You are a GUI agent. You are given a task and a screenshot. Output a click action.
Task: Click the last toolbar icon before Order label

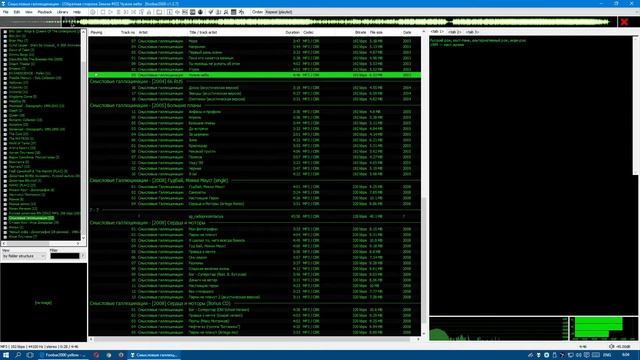(x=241, y=12)
